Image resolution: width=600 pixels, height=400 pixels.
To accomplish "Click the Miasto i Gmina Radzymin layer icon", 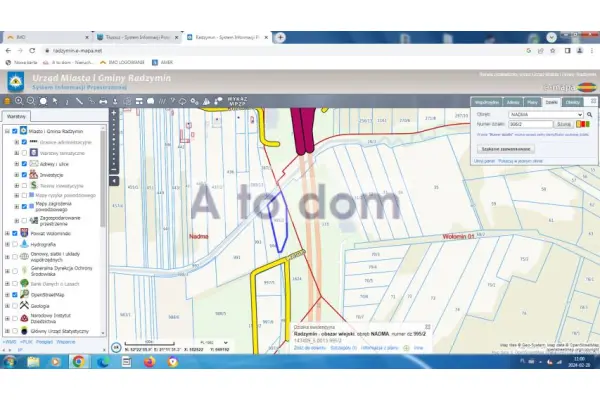I will pos(23,131).
